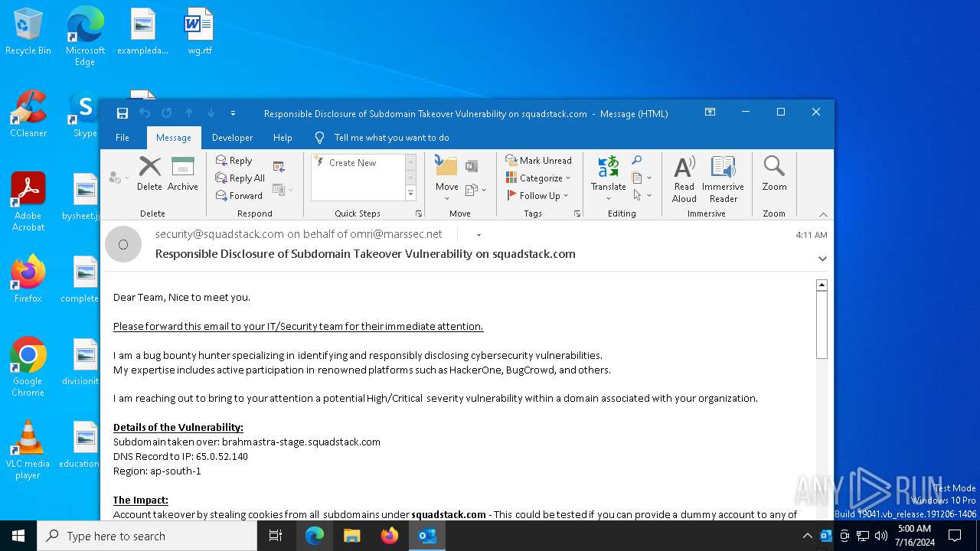Move message to a folder
Viewport: 980px width, 551px height.
[446, 178]
